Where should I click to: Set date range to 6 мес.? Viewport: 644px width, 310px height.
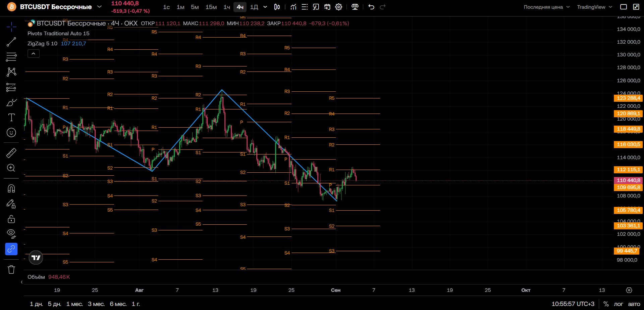coord(118,304)
